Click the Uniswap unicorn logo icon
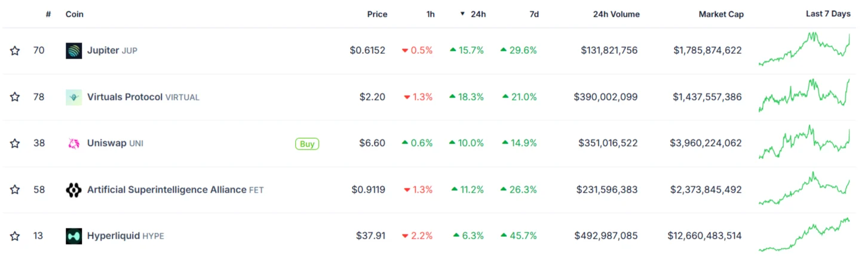868x256 pixels. [x=73, y=144]
